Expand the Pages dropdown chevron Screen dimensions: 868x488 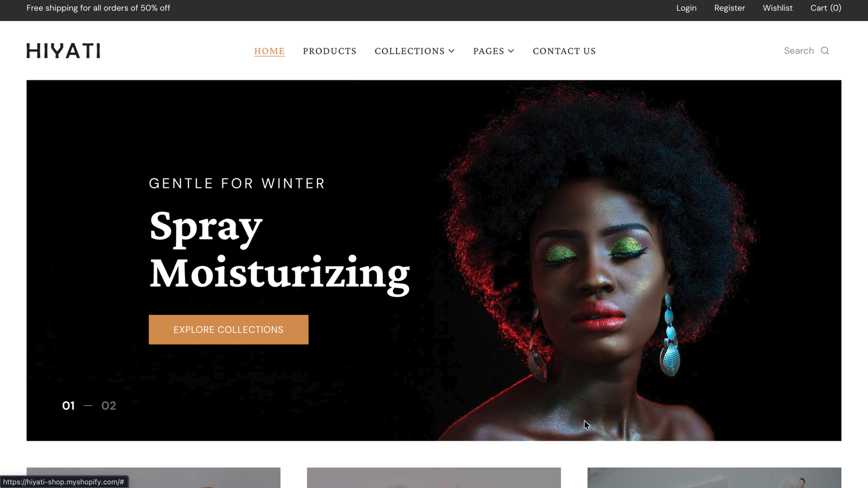[x=511, y=51]
